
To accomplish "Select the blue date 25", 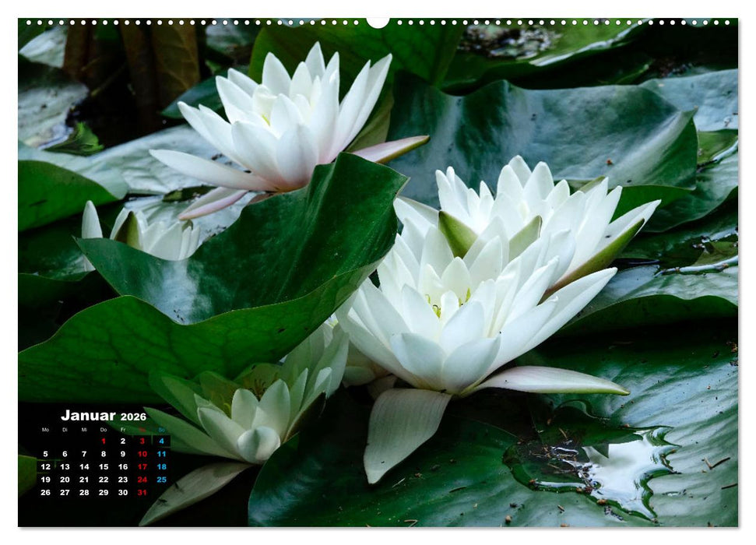I will tap(161, 480).
